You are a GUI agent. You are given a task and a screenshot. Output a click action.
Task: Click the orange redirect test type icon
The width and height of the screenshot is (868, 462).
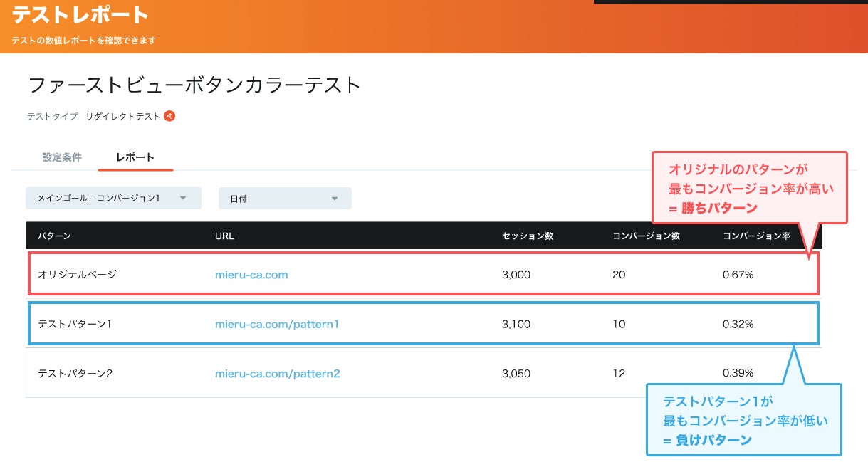point(169,116)
